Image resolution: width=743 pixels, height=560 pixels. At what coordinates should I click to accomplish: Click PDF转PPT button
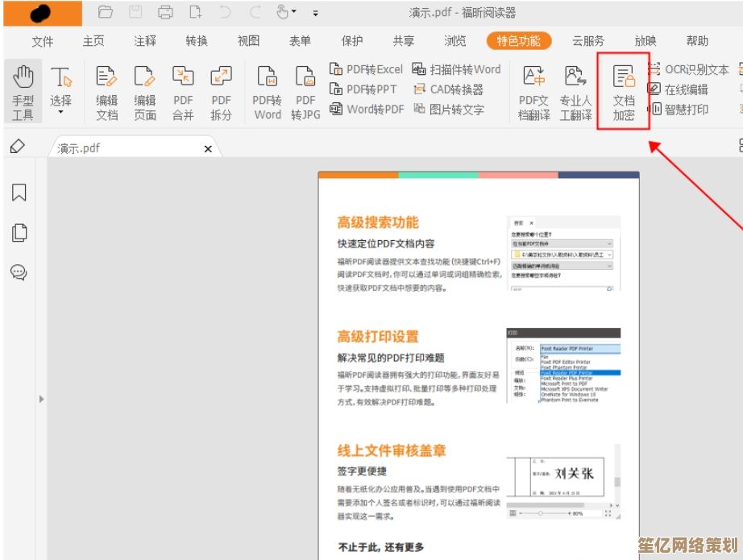point(363,89)
